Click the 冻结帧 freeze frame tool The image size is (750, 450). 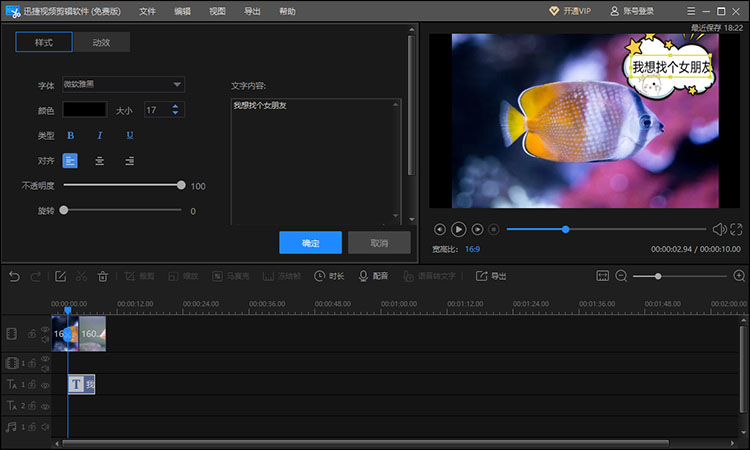coord(282,276)
